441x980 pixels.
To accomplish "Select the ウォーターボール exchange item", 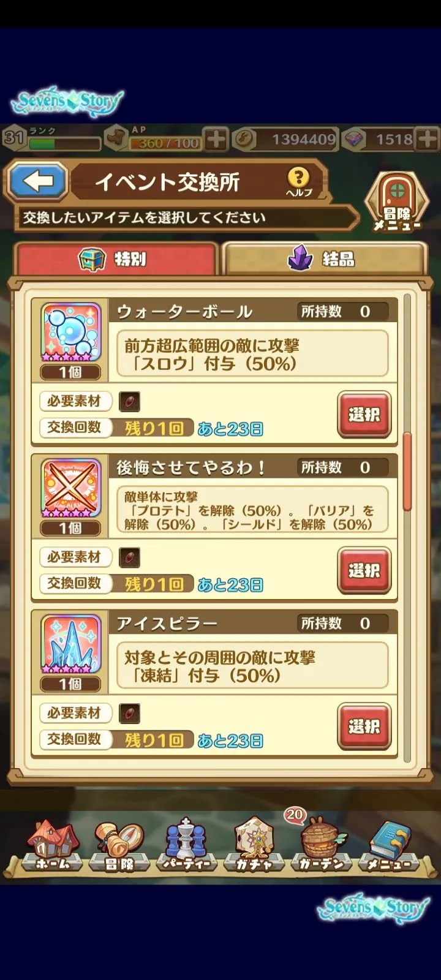I will pos(364,415).
